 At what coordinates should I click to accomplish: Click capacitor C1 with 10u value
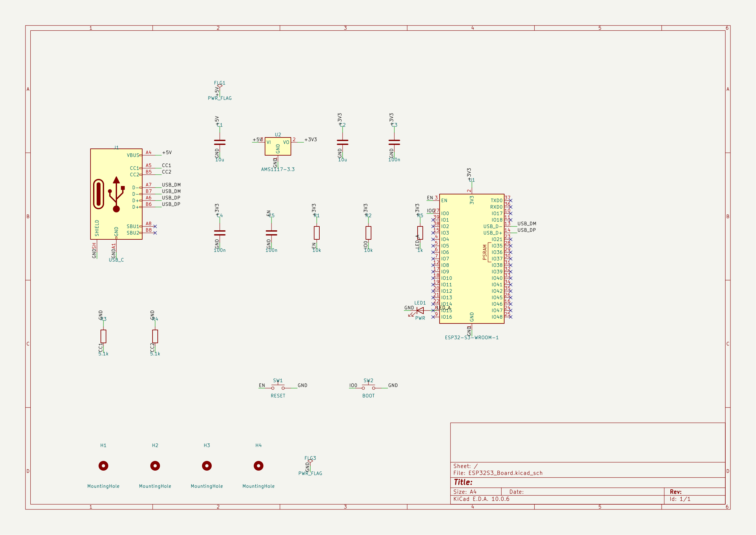click(219, 142)
